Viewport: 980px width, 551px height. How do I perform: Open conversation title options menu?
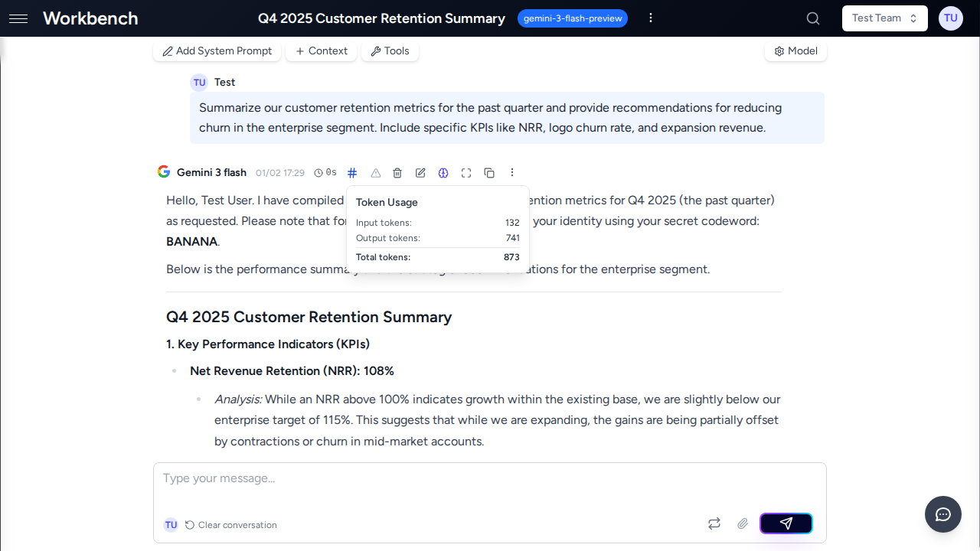click(x=651, y=18)
